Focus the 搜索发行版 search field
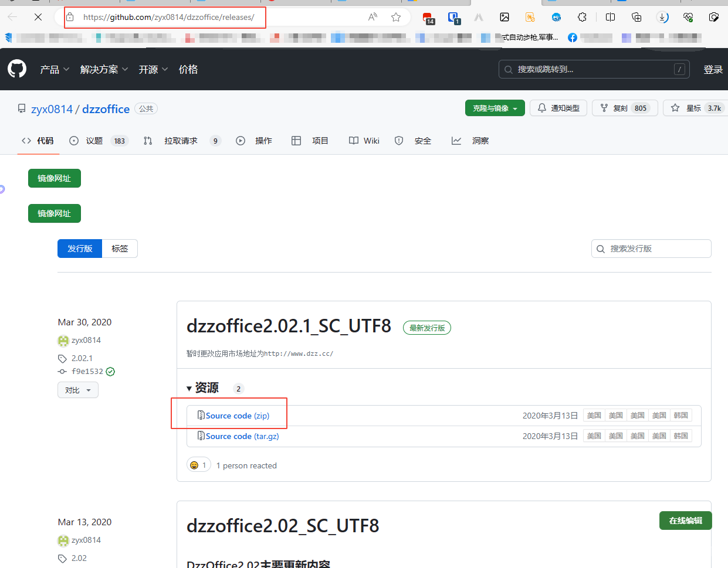 coord(651,249)
